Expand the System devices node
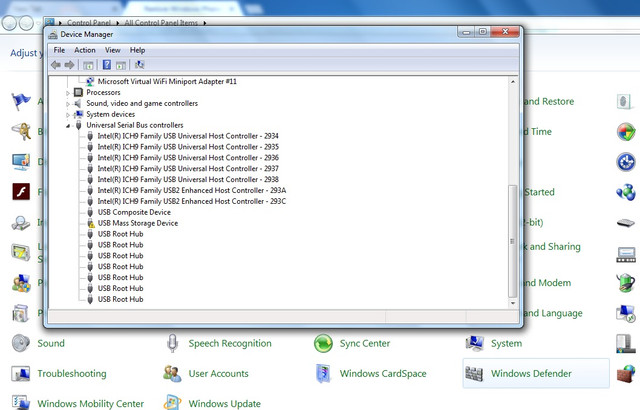Screen dimensions: 640x410 pos(68,115)
